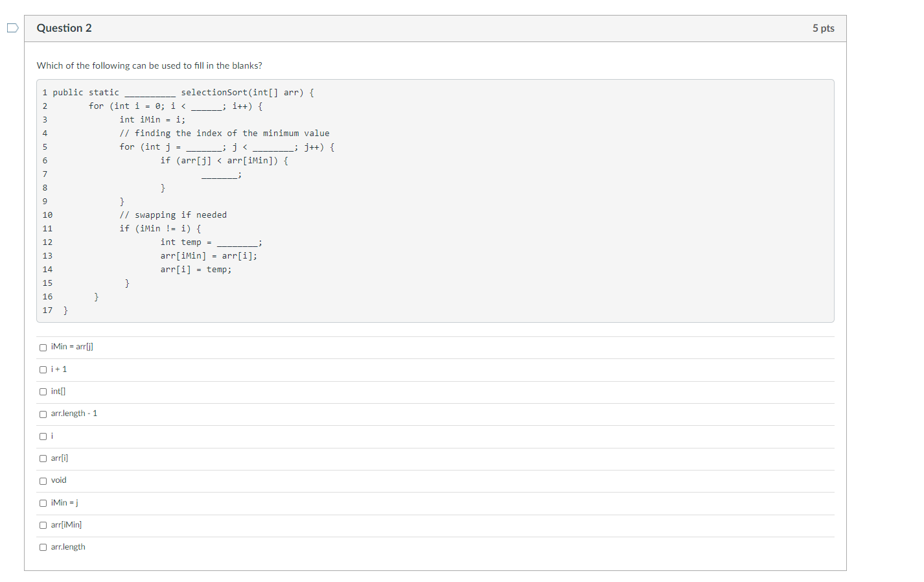The image size is (924, 582).
Task: Tick the 'arr[iMin]' checkbox
Action: (x=43, y=525)
